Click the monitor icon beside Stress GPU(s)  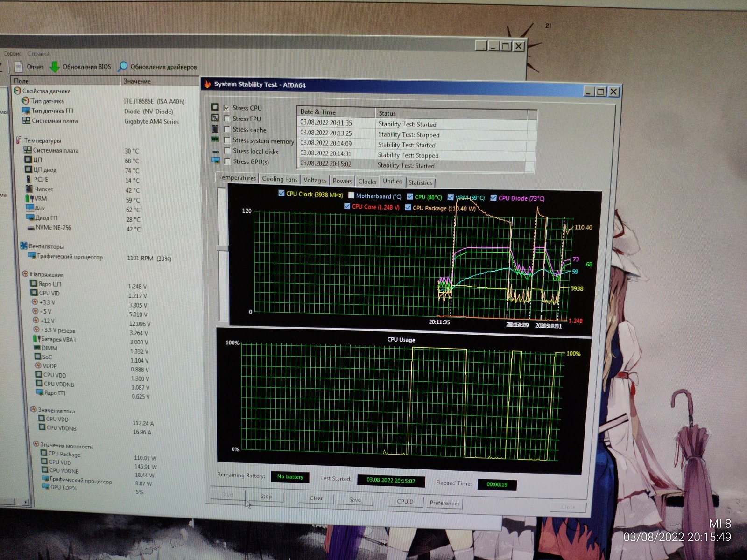[215, 161]
